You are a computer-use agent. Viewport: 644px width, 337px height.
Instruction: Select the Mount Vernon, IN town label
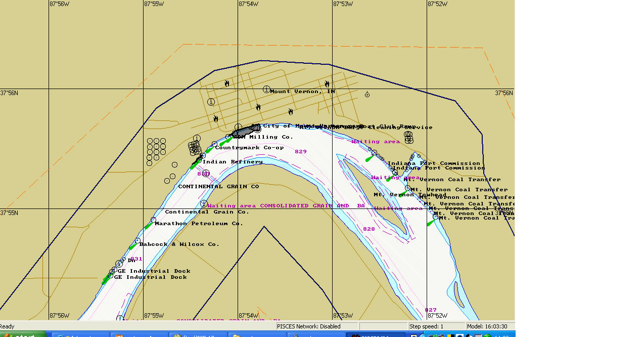click(x=302, y=92)
